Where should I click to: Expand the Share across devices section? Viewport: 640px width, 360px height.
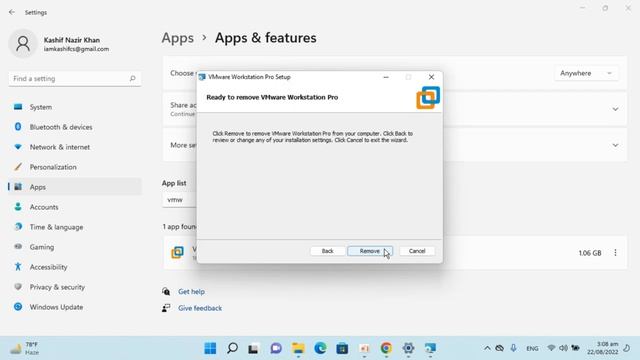point(615,109)
